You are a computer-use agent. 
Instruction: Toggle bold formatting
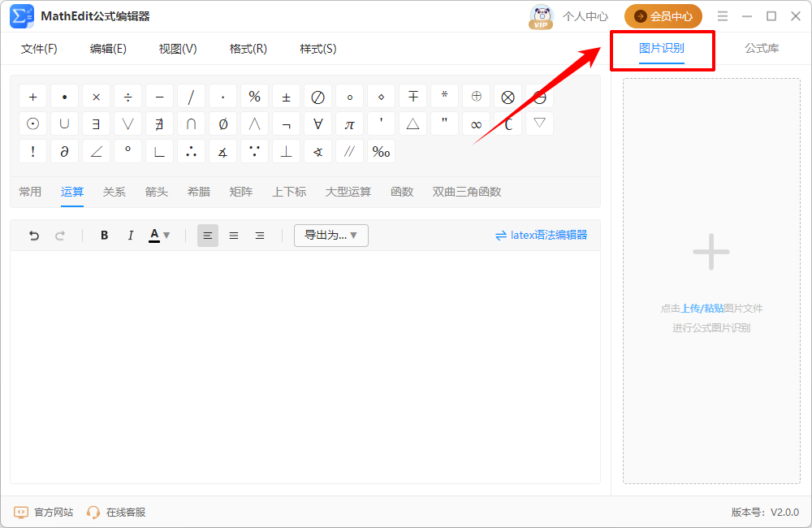coord(104,236)
